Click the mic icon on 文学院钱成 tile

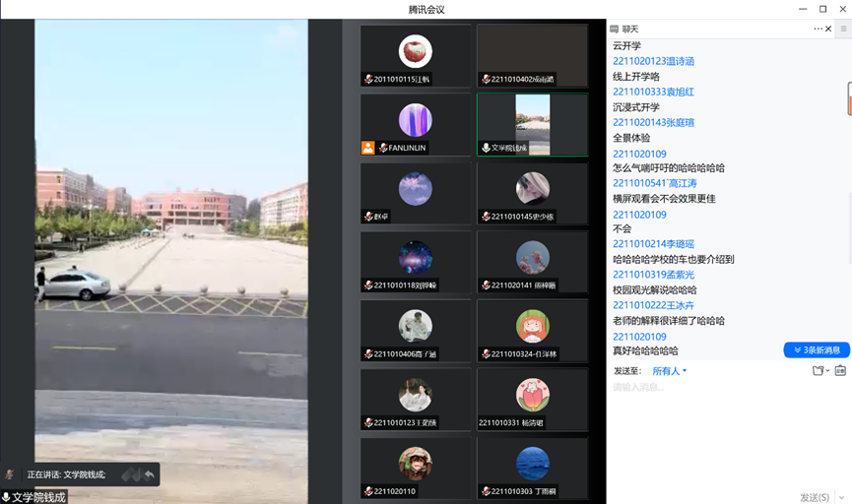coord(485,149)
